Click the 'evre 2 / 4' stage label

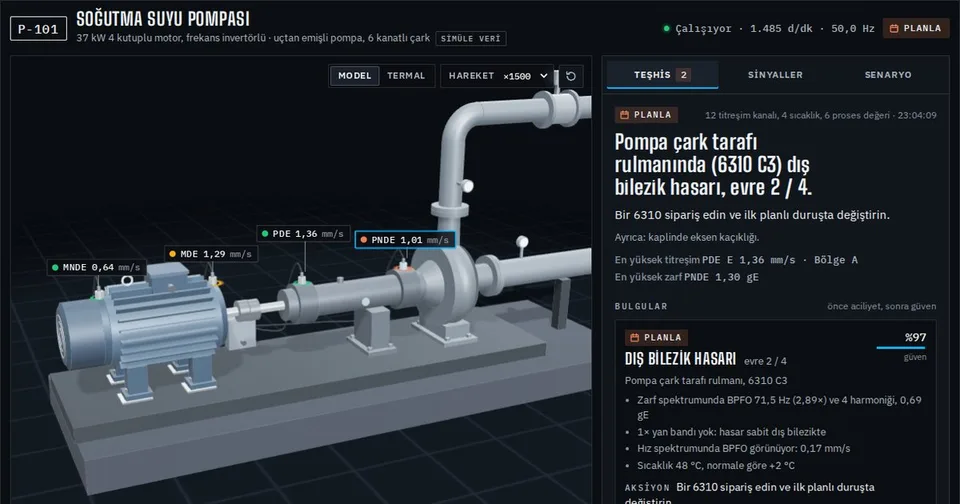(765, 361)
